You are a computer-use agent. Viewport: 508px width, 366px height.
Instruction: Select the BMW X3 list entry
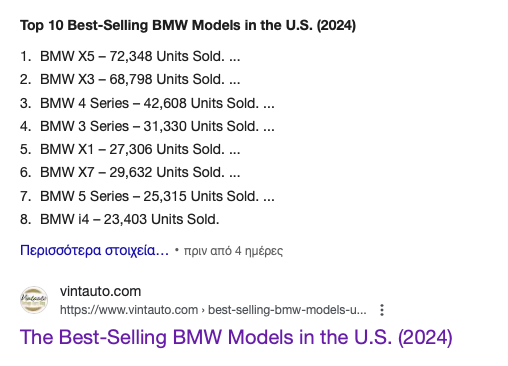pyautogui.click(x=130, y=79)
